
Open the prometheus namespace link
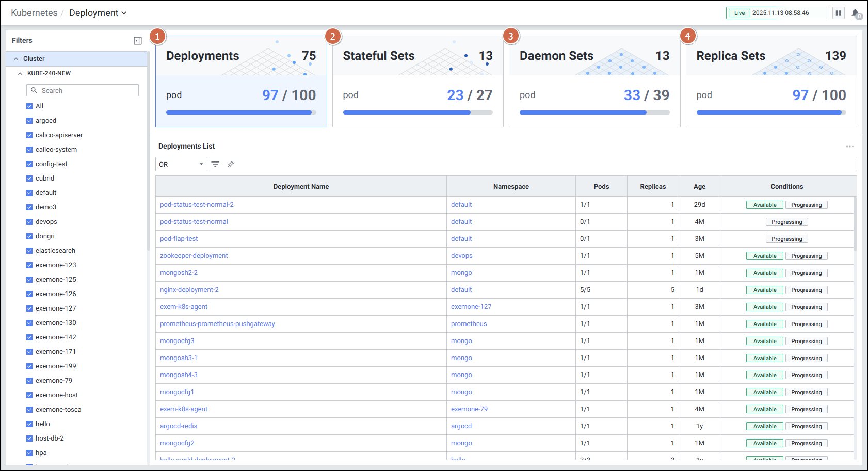click(469, 324)
